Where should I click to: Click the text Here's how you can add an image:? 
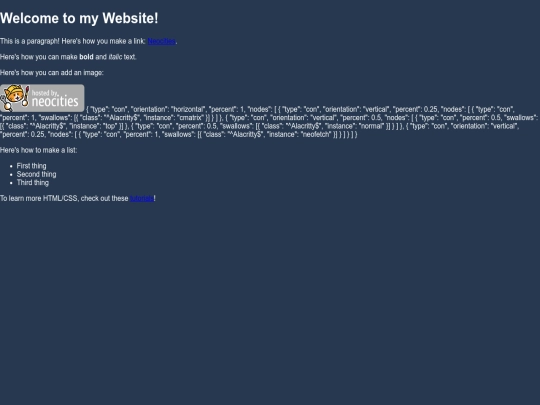(x=52, y=73)
